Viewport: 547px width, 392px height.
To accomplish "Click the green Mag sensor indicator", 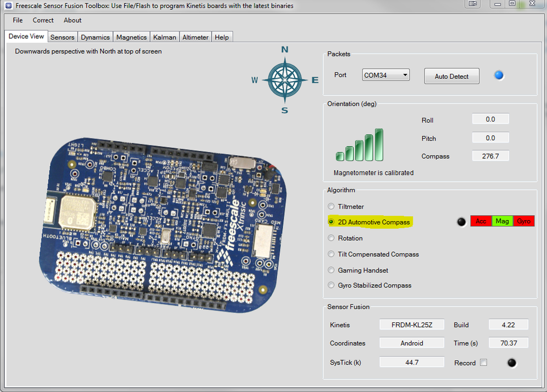I will point(502,221).
